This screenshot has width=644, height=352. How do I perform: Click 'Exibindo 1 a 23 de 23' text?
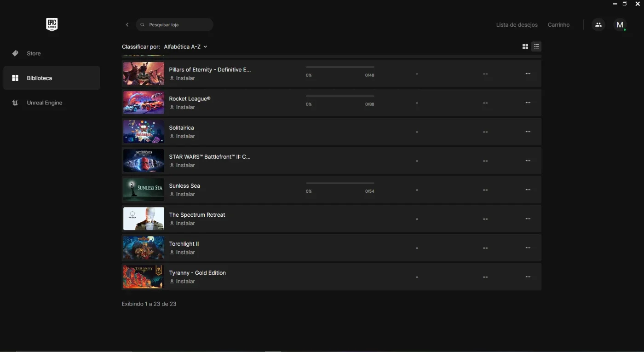pos(149,304)
